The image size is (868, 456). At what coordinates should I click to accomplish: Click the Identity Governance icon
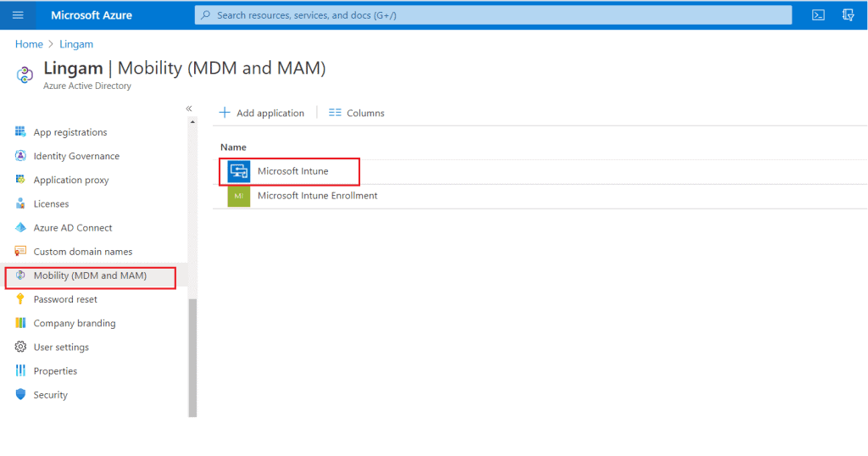coord(20,155)
